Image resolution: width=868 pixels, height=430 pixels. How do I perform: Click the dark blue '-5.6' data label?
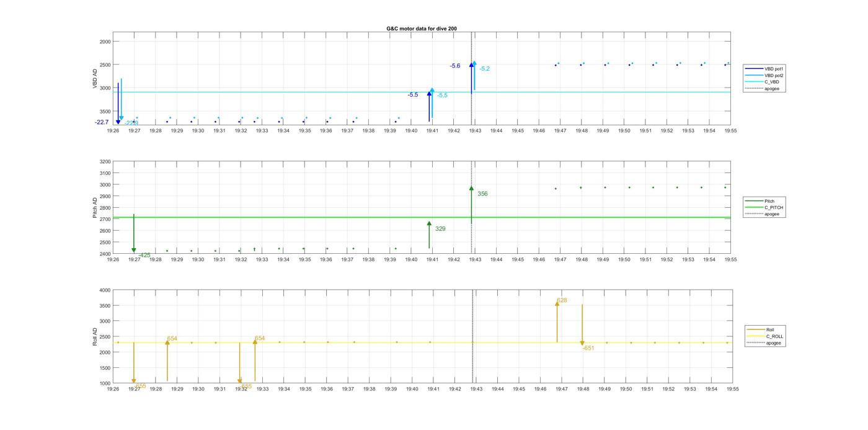point(455,66)
